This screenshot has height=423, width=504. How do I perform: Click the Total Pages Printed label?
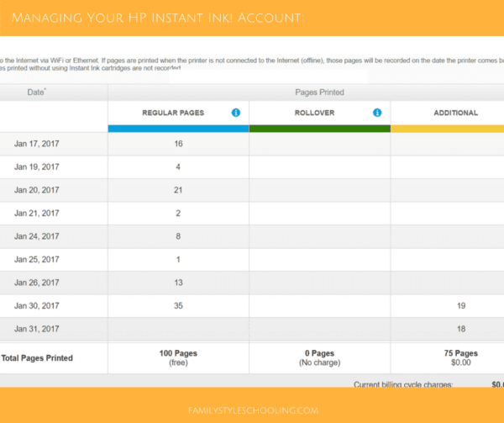37,358
